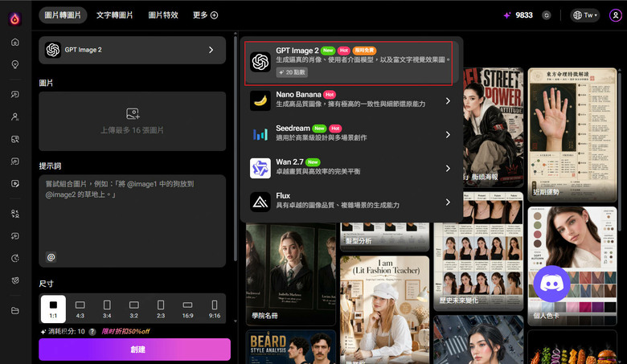Image resolution: width=627 pixels, height=364 pixels.
Task: Open the face swap two-people sidebar icon
Action: 15,214
